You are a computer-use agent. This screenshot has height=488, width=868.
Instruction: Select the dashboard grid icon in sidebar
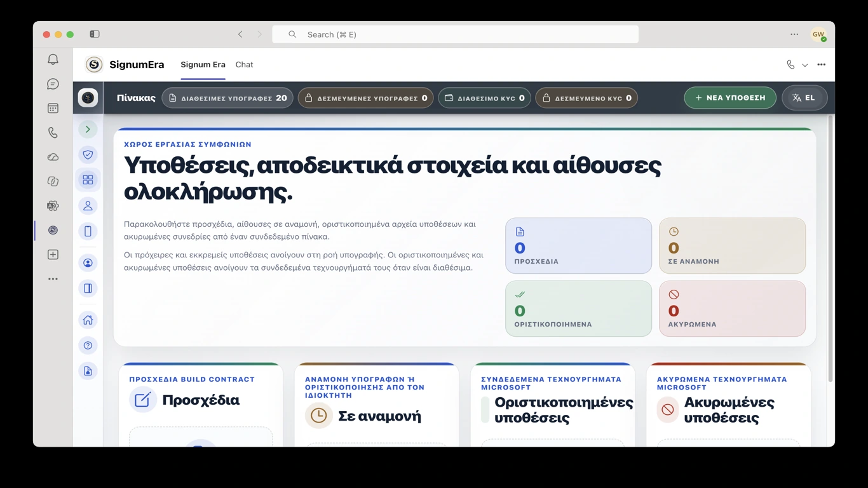(x=88, y=180)
